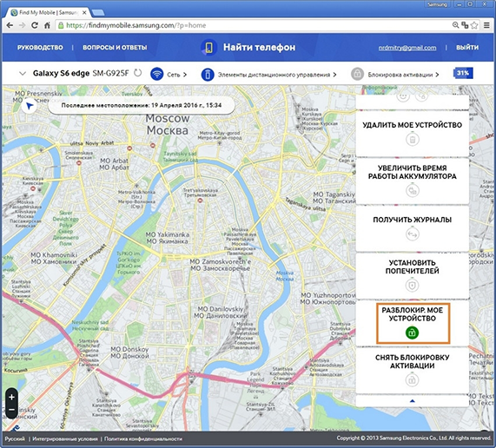Click the trash icon under Удалить мое устройство
The height and width of the screenshot is (448, 496).
point(413,140)
